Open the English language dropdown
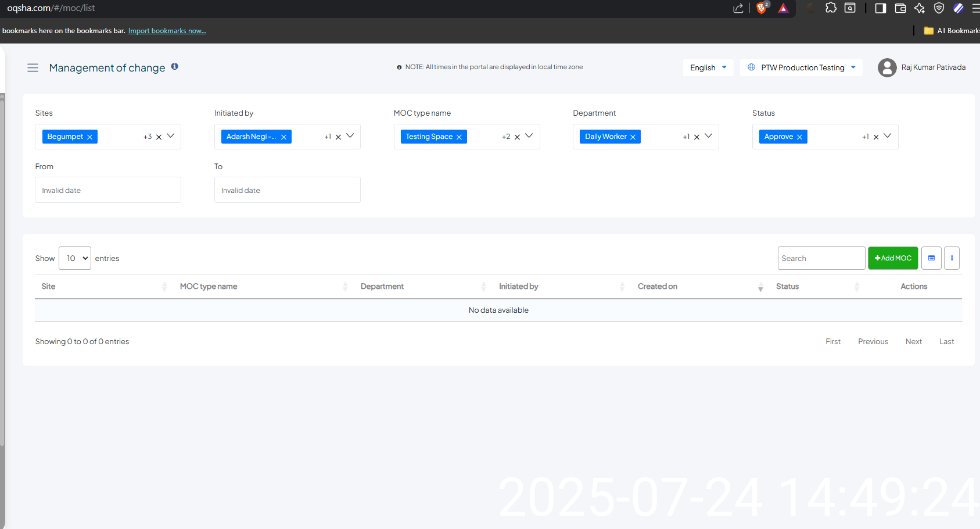Viewport: 980px width, 529px height. coord(708,67)
